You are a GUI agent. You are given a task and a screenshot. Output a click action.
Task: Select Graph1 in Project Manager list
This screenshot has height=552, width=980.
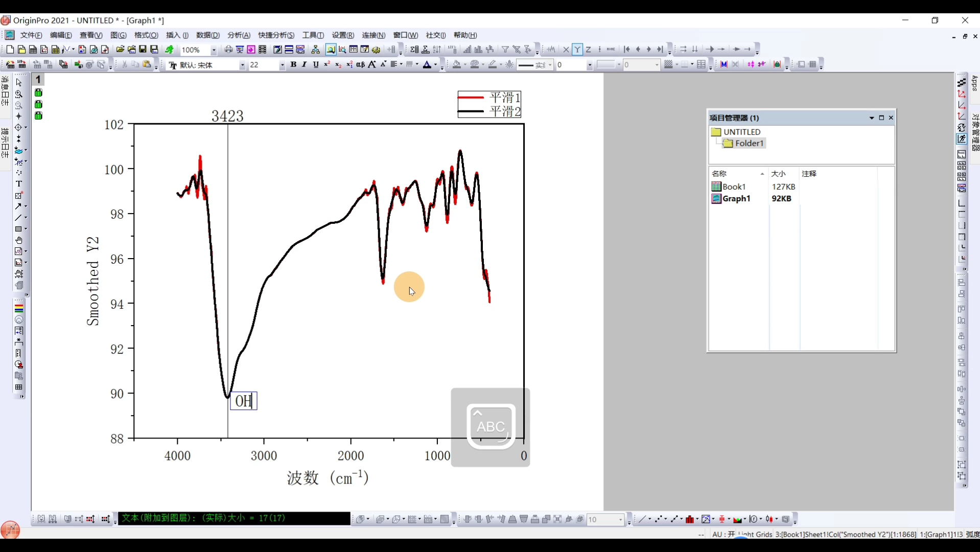tap(731, 199)
